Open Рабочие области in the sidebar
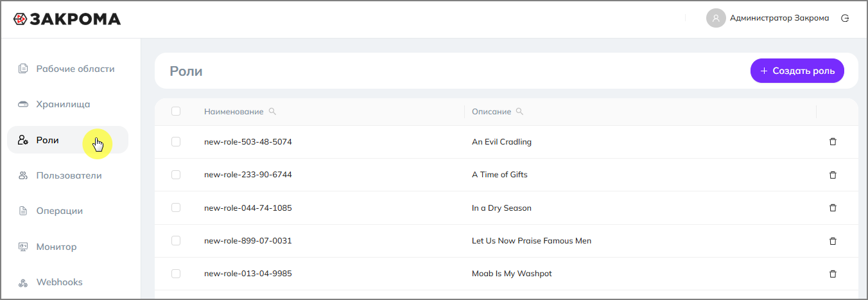 click(x=74, y=69)
